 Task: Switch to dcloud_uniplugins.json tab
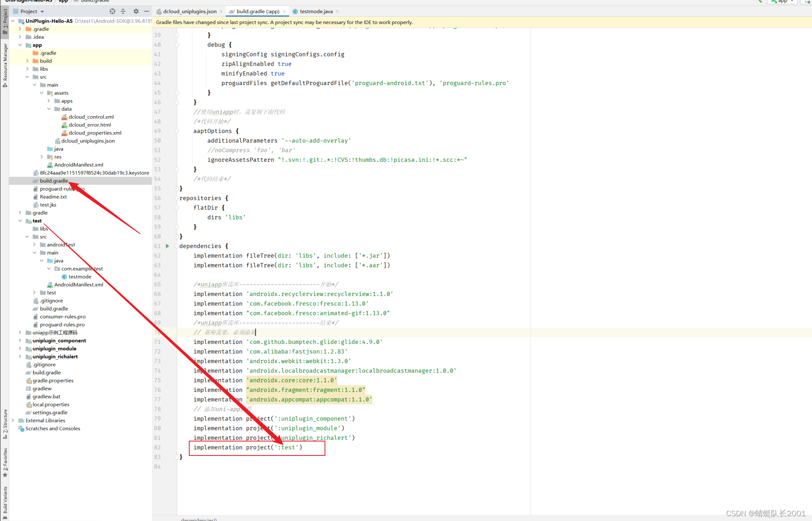click(x=190, y=11)
